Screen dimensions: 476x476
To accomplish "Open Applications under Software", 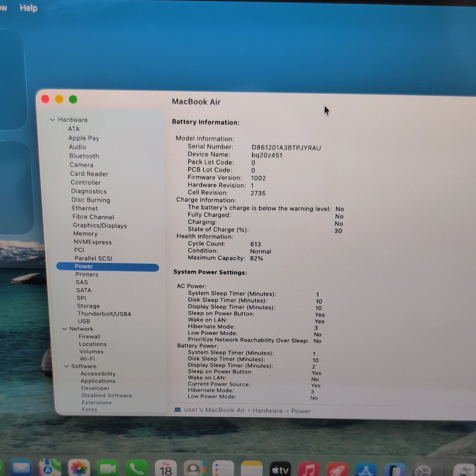I will (98, 381).
